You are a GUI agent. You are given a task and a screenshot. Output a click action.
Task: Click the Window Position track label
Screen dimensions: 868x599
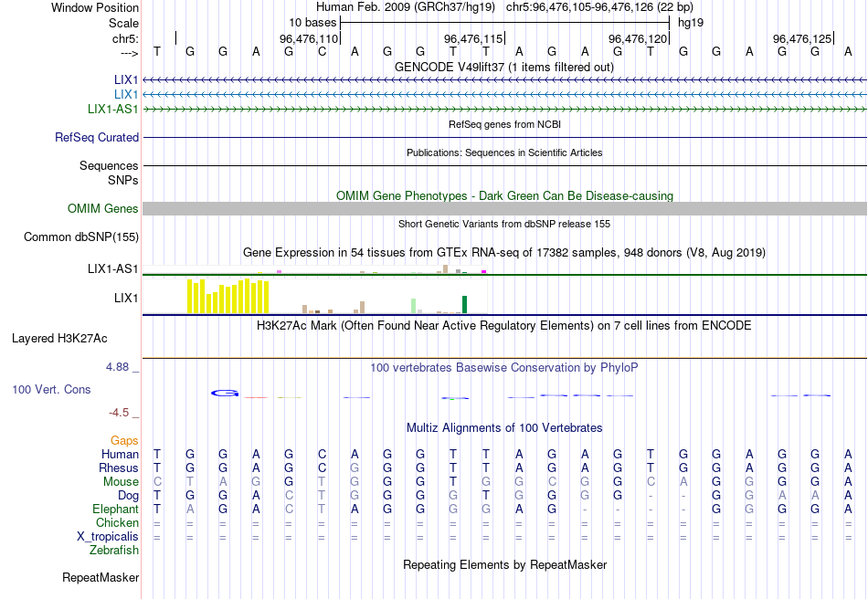click(95, 7)
